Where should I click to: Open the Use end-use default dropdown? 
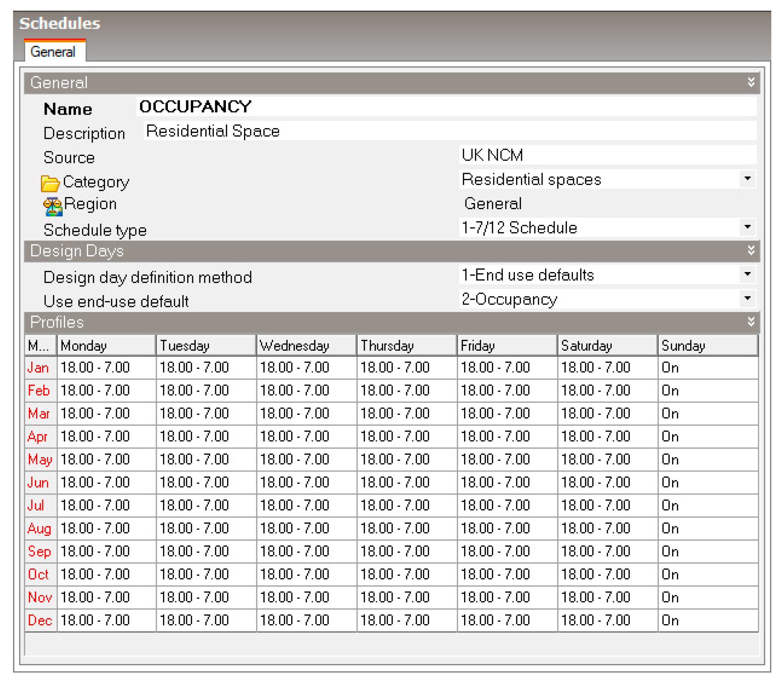747,298
